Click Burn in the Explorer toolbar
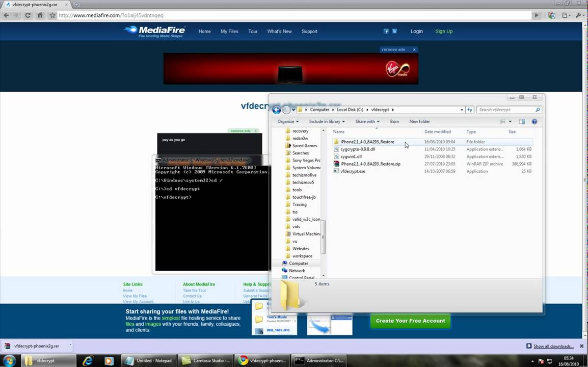The image size is (588, 367). tap(394, 122)
